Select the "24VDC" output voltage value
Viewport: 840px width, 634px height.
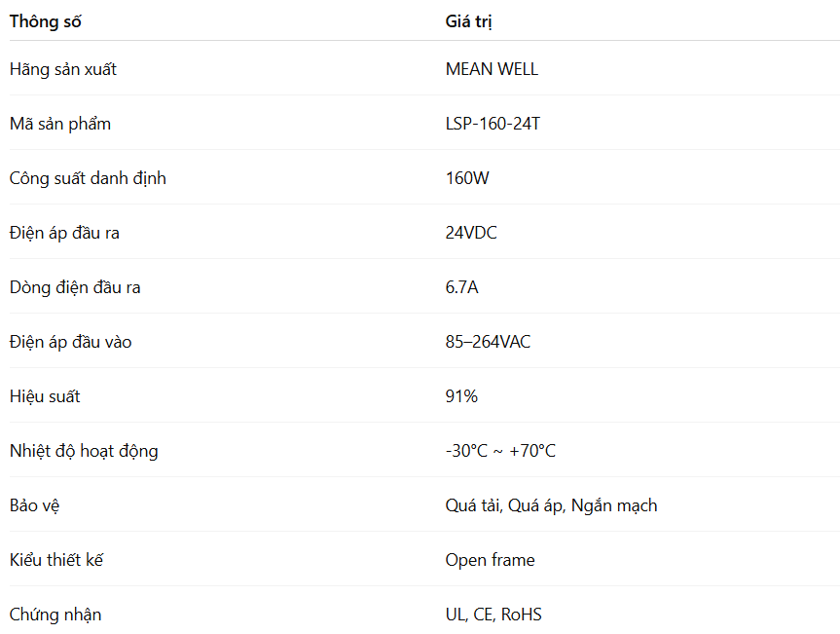[x=472, y=233]
